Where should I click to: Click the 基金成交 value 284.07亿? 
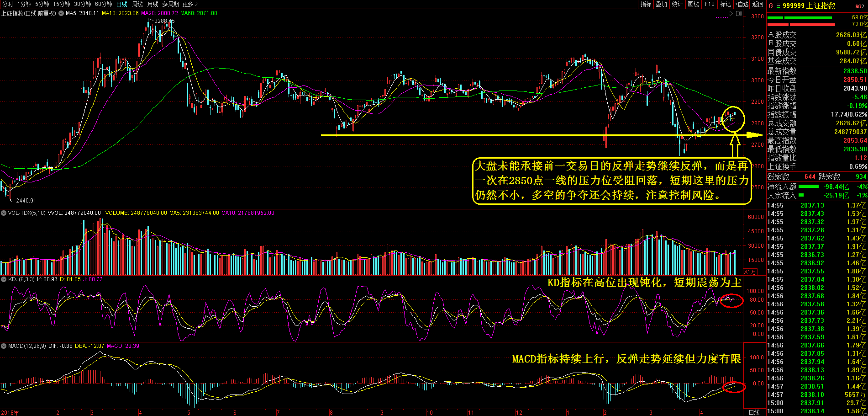click(853, 61)
